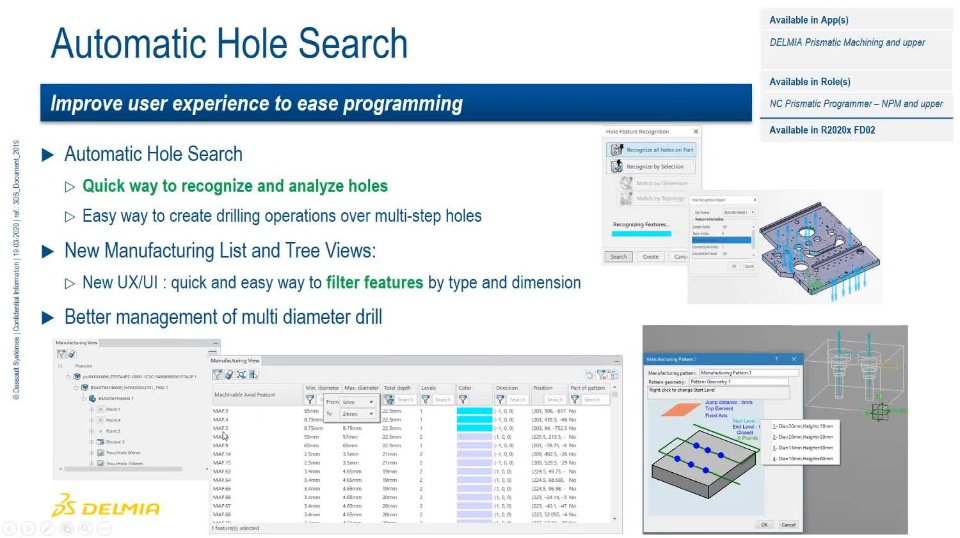Close the Hole Recognition Report dialog
The image size is (960, 538).
coord(754,200)
